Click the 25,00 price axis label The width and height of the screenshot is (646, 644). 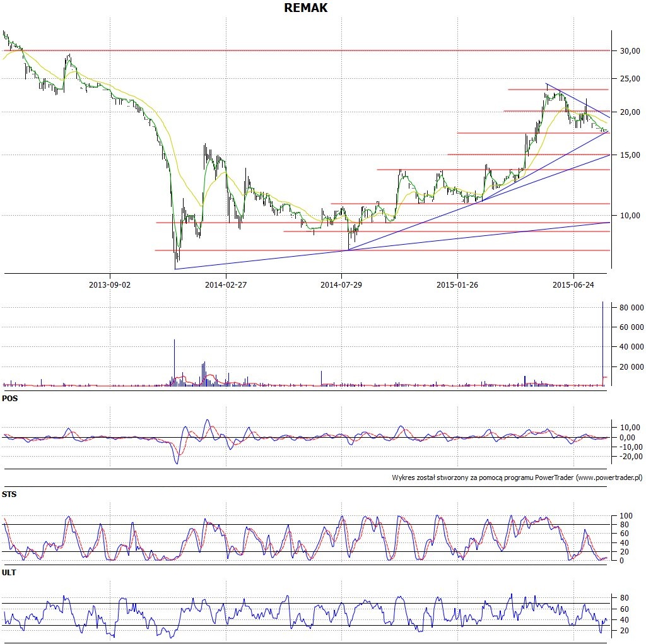pyautogui.click(x=630, y=78)
